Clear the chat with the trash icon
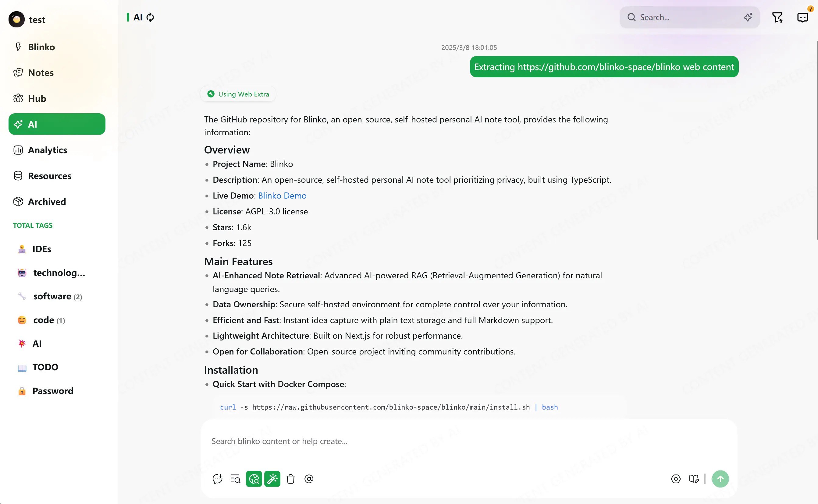 290,479
